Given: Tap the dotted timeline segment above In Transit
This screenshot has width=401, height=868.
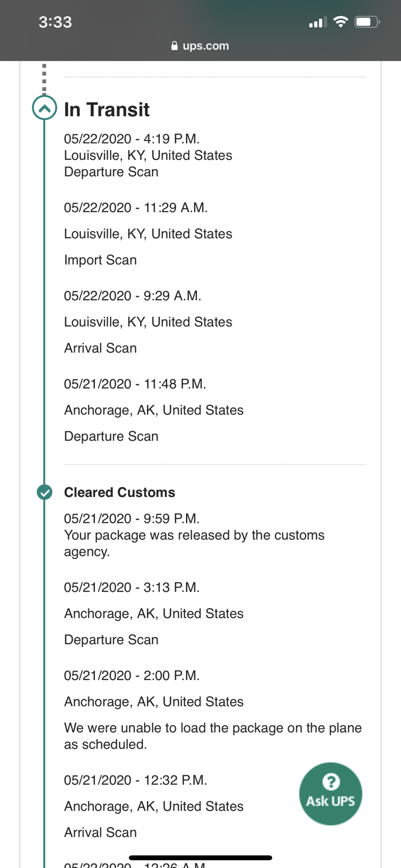Looking at the screenshot, I should point(44,79).
